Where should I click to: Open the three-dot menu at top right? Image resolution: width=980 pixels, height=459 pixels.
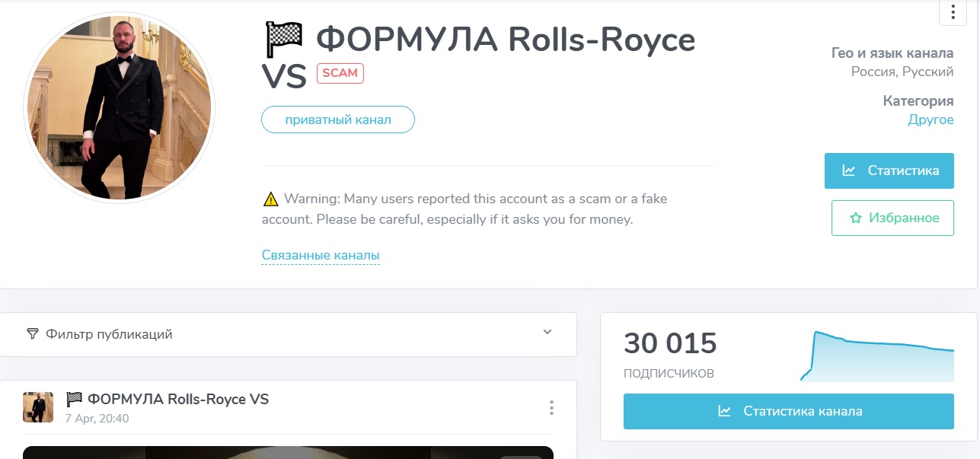click(953, 12)
